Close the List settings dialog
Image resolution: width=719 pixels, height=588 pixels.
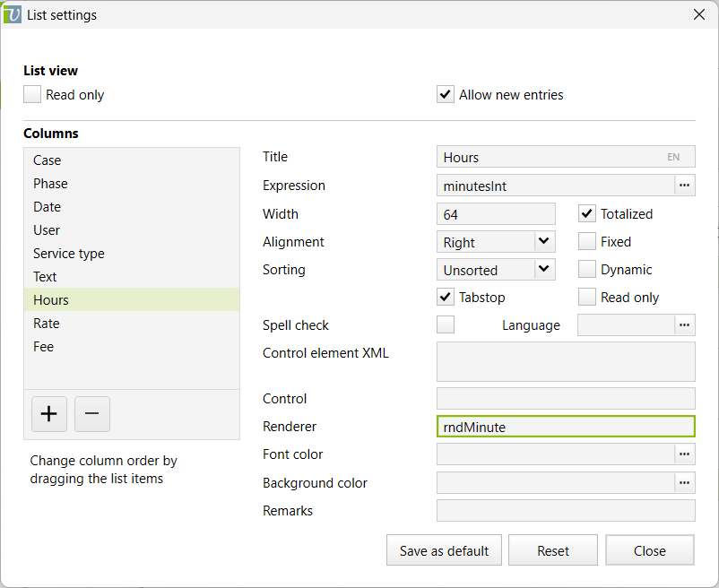[699, 14]
